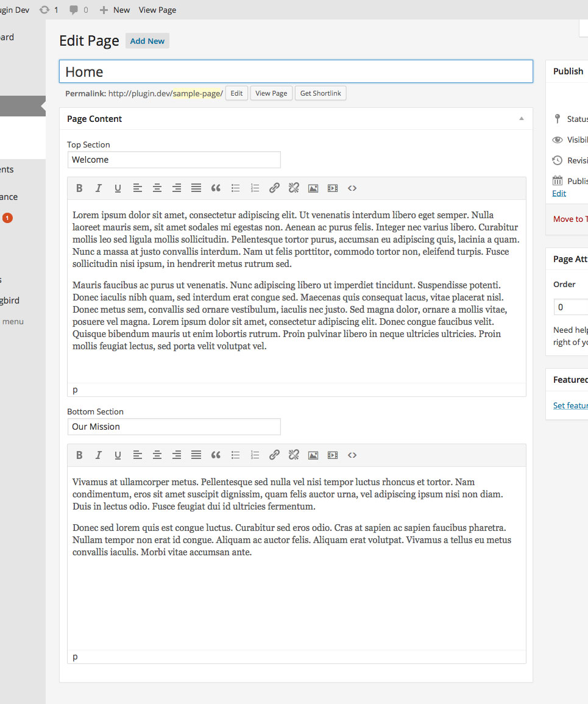588x704 pixels.
Task: Toggle Bold in Top Section editor toolbar
Action: click(x=79, y=188)
